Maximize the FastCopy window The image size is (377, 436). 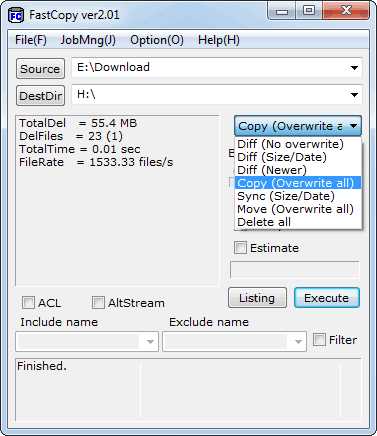309,11
